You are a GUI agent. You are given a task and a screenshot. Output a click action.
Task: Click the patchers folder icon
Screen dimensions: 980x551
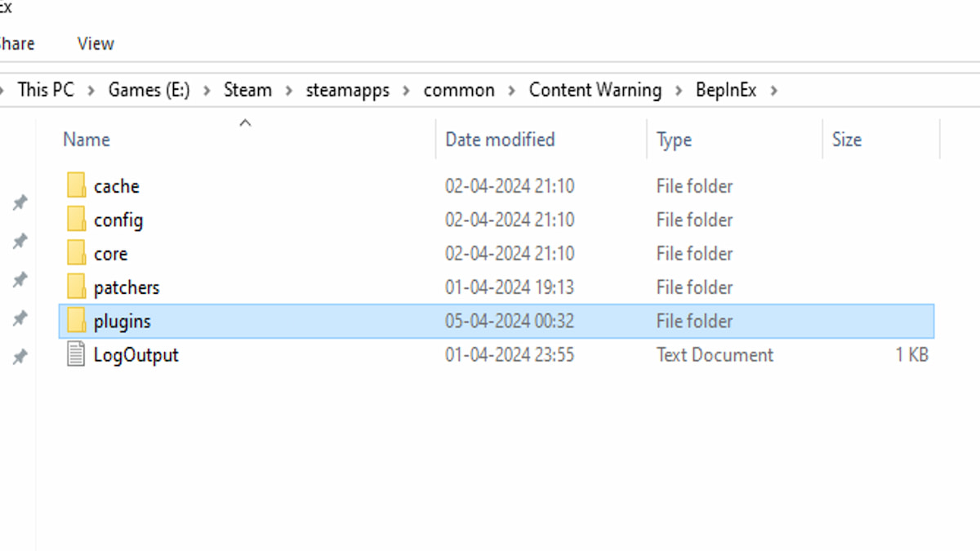tap(76, 287)
